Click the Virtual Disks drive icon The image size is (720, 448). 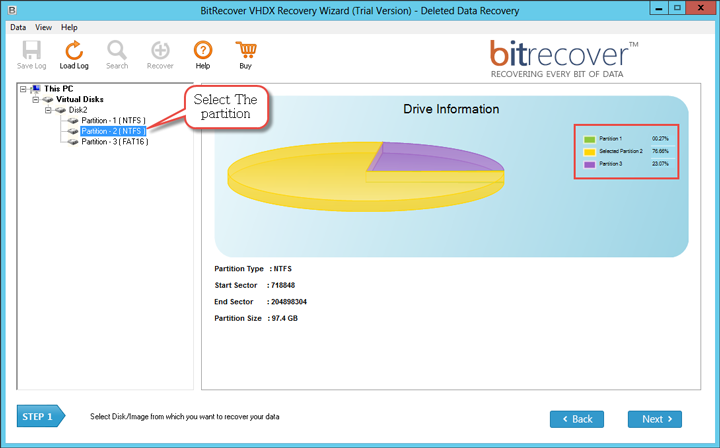48,100
